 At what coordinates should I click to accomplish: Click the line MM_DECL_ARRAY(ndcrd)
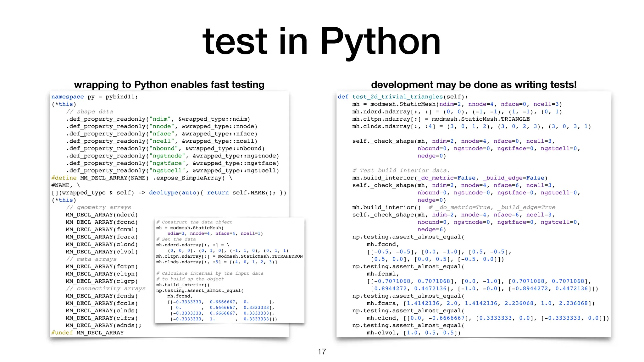tap(102, 215)
